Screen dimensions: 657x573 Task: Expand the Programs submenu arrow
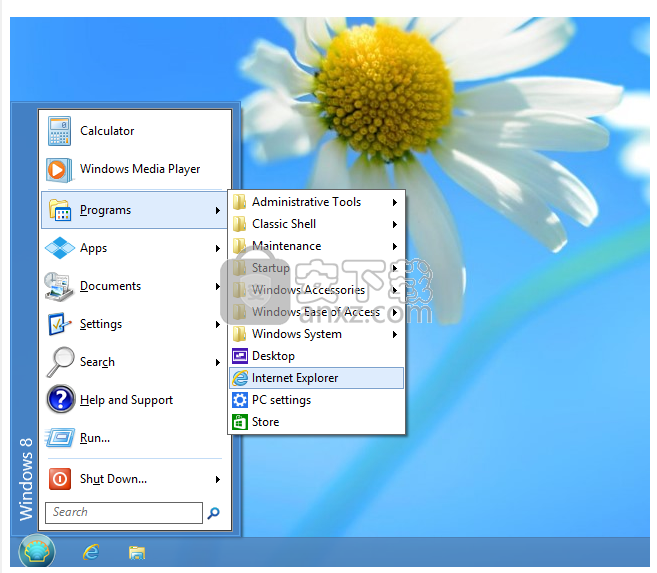click(x=218, y=210)
